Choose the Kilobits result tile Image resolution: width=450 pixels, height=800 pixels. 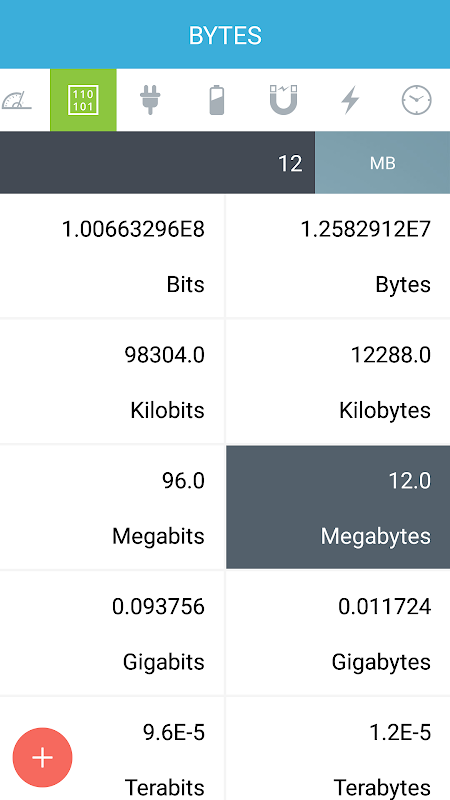pos(112,382)
